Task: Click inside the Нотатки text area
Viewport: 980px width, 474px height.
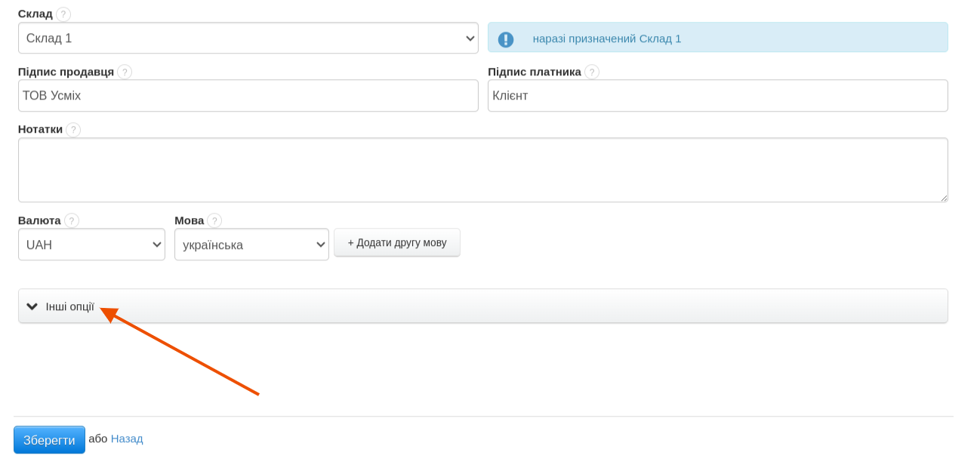Action: (482, 170)
